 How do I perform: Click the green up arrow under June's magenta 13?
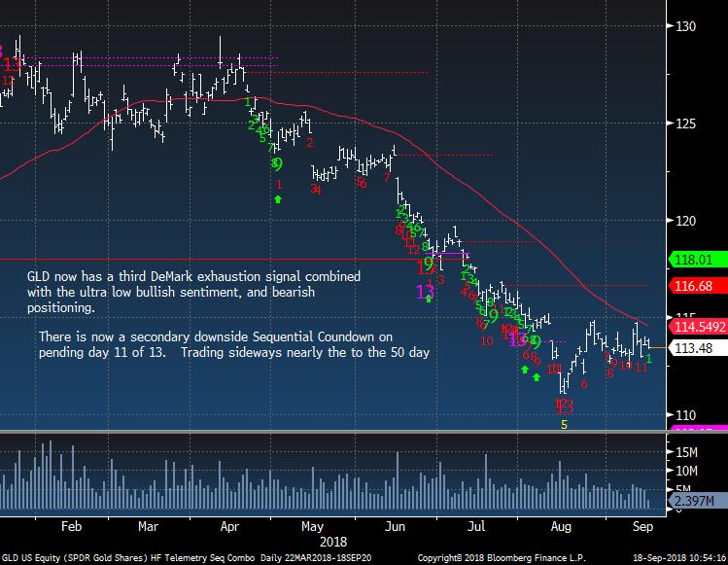click(429, 300)
